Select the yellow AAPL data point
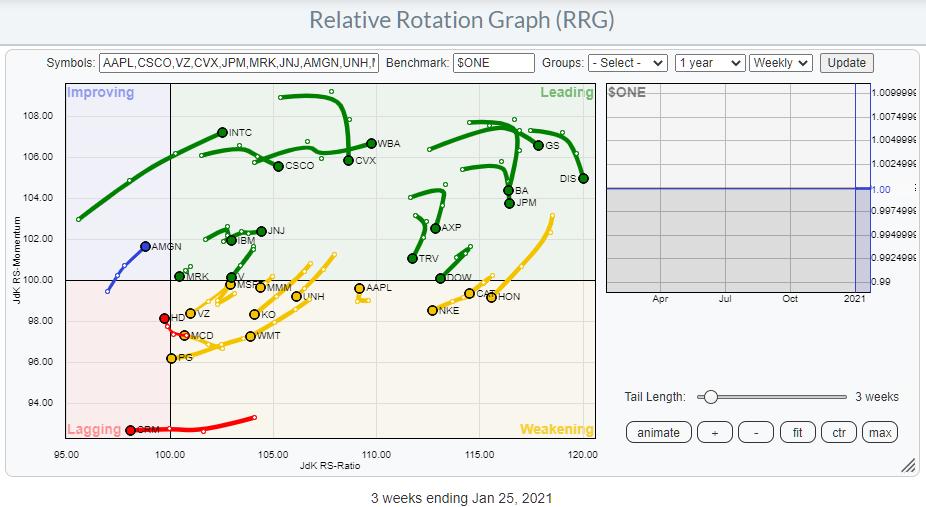The width and height of the screenshot is (926, 507). pos(359,288)
